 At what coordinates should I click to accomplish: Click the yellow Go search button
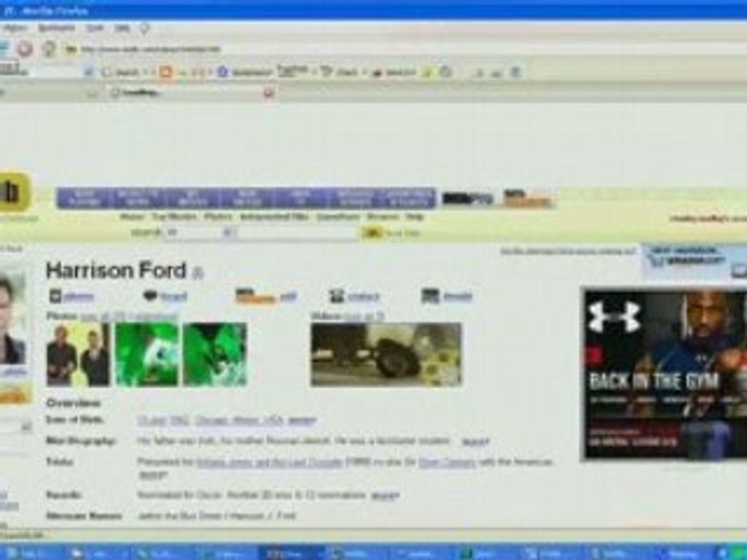click(x=372, y=233)
